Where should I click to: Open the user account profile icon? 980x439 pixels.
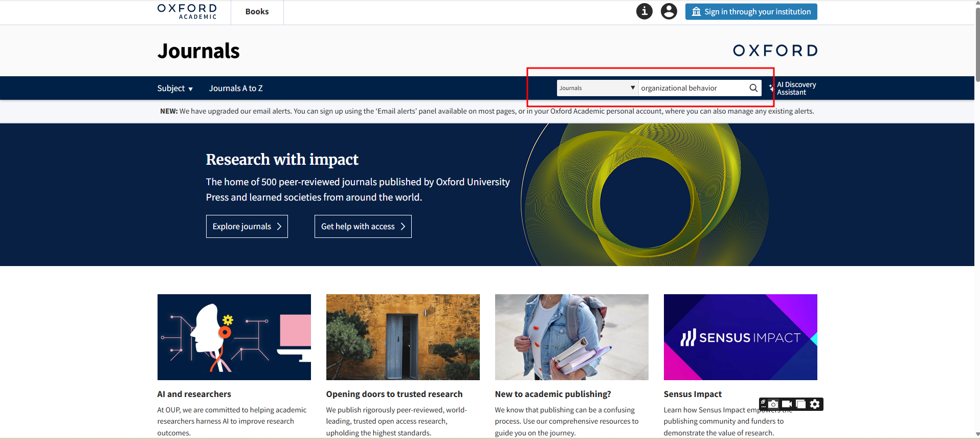669,11
